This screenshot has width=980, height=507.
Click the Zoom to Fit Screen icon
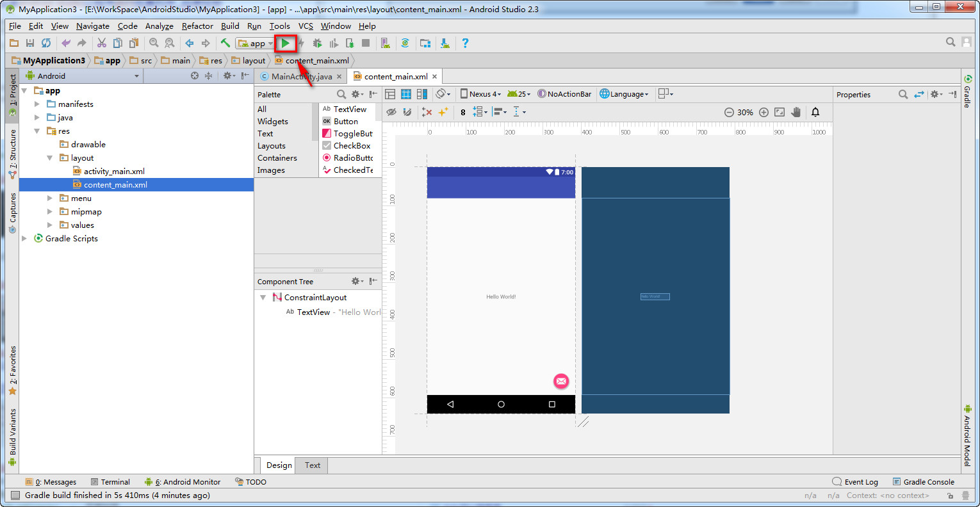(780, 112)
